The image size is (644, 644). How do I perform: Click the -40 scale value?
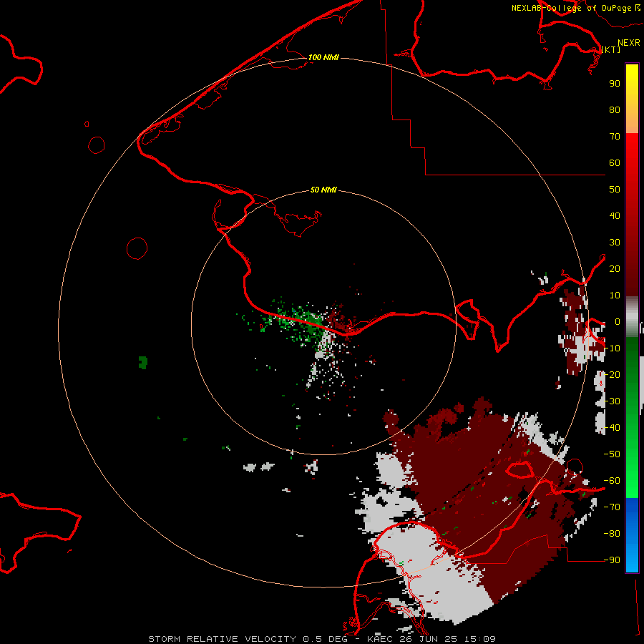(612, 428)
